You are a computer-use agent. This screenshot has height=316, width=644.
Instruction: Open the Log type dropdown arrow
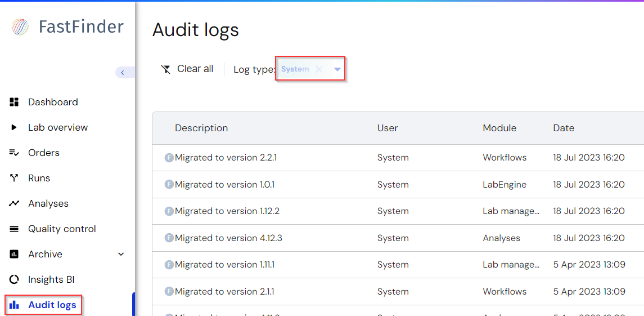[x=337, y=69]
